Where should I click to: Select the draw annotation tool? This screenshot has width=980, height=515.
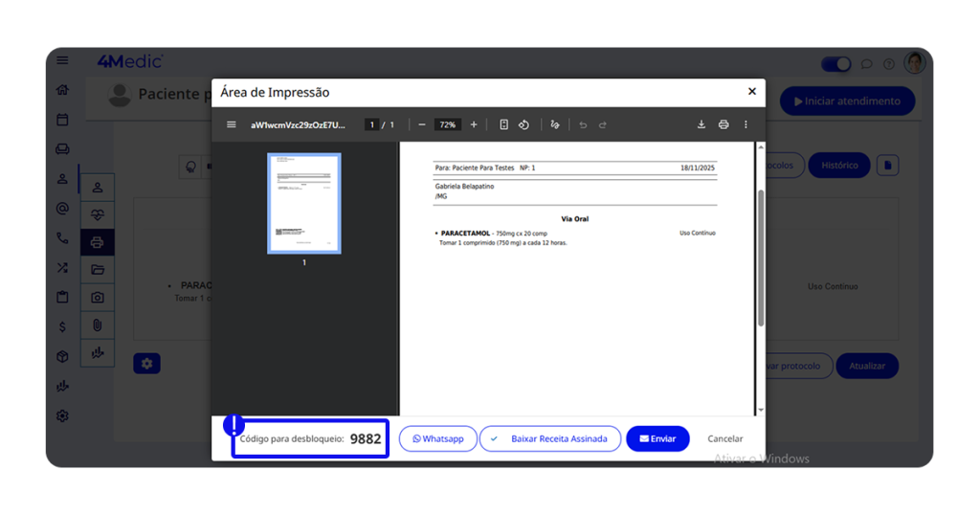tap(554, 124)
